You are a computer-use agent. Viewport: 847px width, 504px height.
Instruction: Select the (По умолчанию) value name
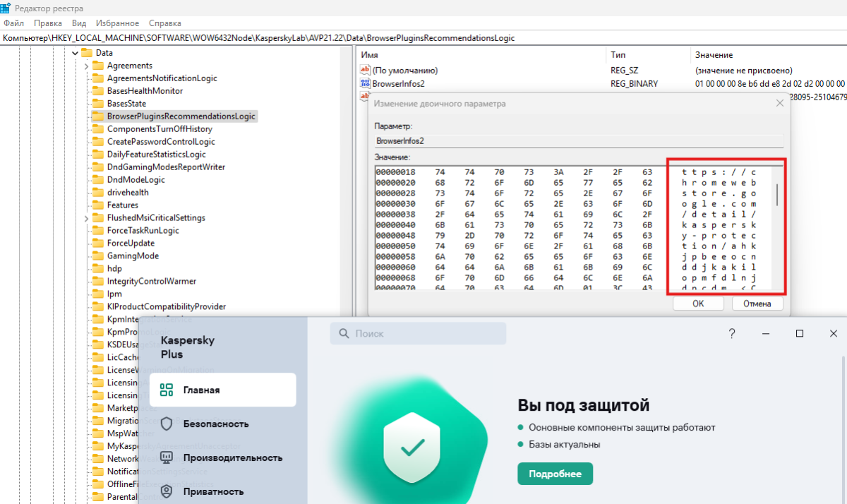tap(405, 70)
